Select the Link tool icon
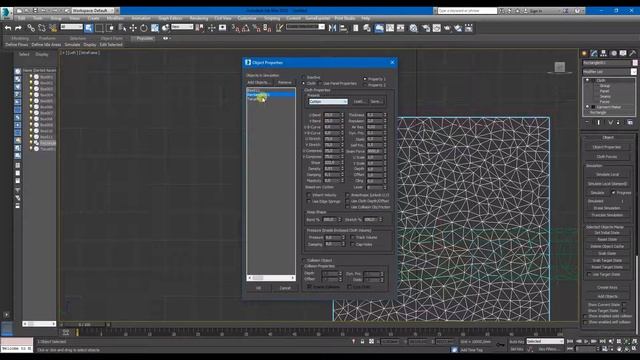Image resolution: width=640 pixels, height=360 pixels. [x=31, y=28]
